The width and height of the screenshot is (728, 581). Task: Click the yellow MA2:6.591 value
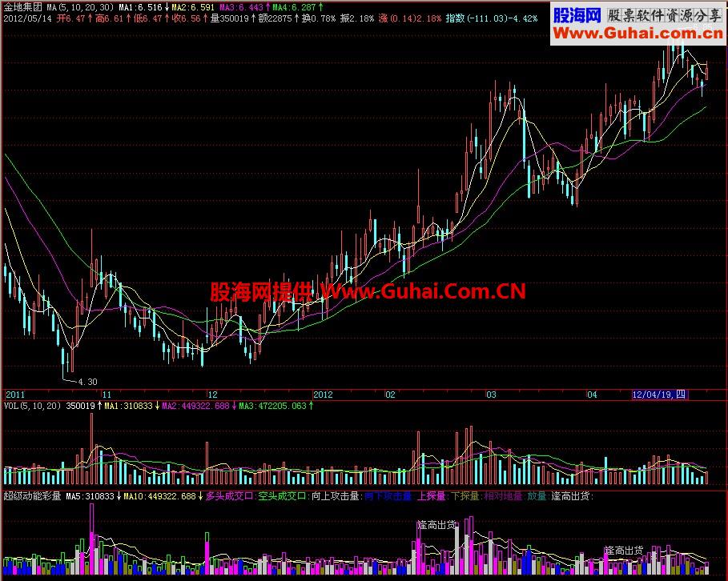(x=193, y=7)
